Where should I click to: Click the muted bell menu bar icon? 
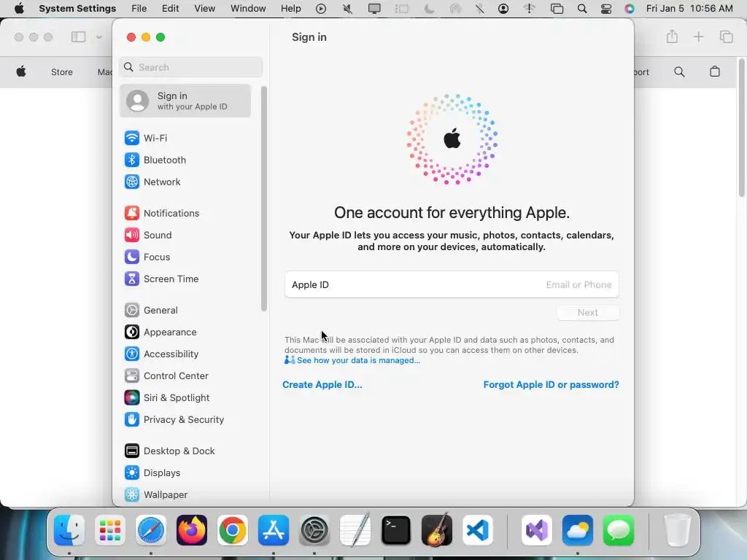point(348,9)
